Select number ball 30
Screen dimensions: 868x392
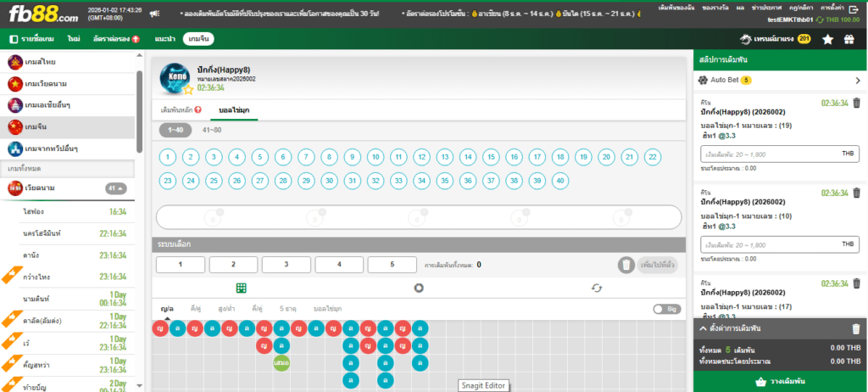(330, 180)
